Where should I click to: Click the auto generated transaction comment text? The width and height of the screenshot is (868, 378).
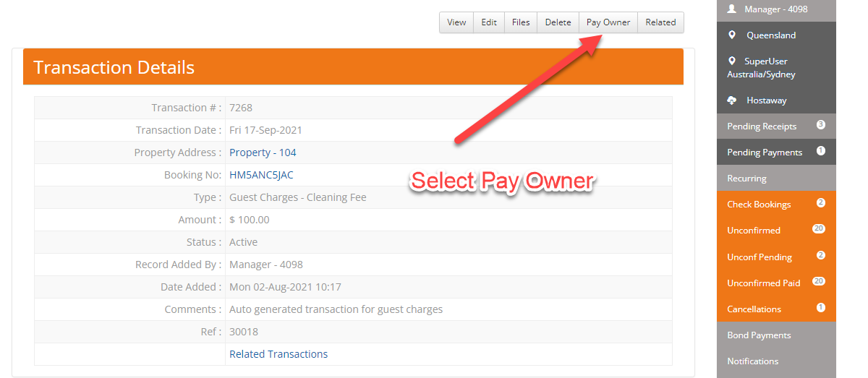pos(336,309)
